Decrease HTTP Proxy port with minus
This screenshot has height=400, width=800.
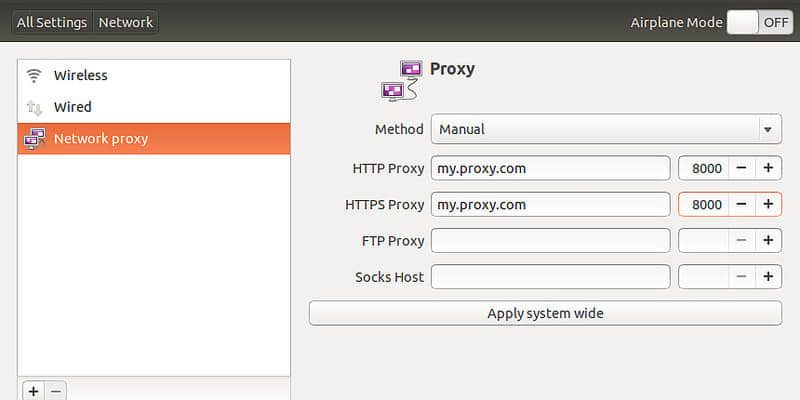[x=742, y=168]
